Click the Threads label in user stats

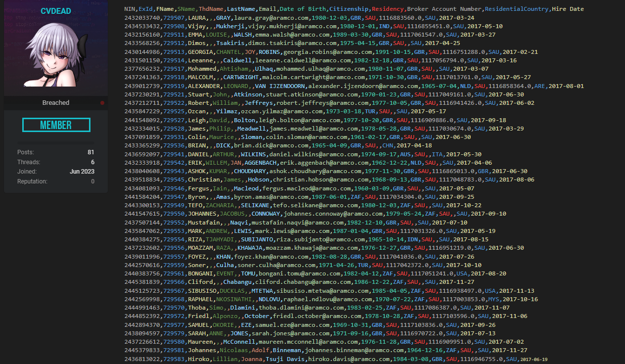point(29,162)
